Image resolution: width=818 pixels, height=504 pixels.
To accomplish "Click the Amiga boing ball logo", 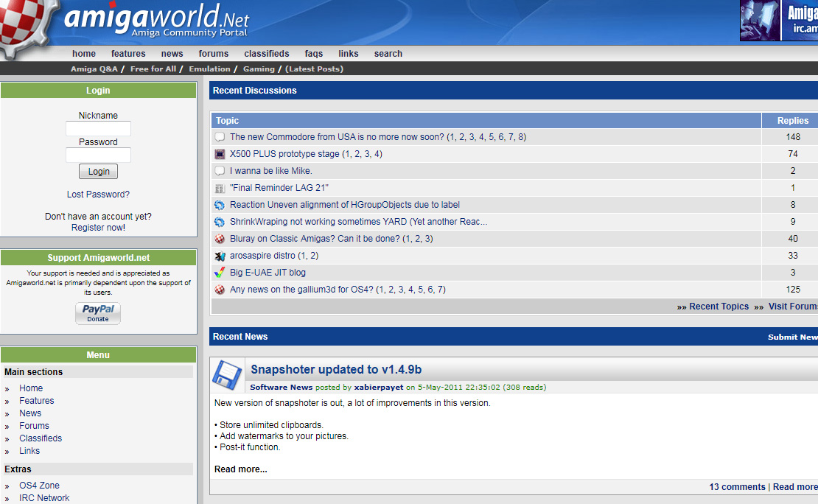I will tap(22, 26).
